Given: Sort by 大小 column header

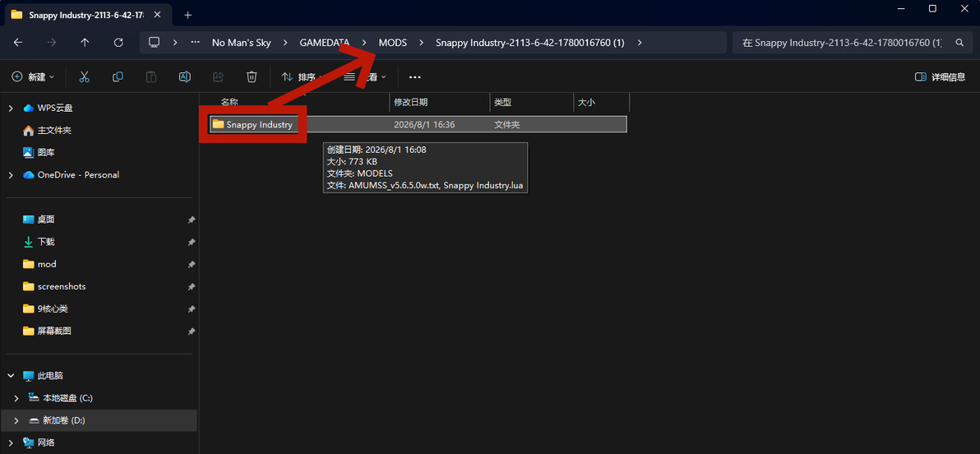Looking at the screenshot, I should tap(586, 103).
